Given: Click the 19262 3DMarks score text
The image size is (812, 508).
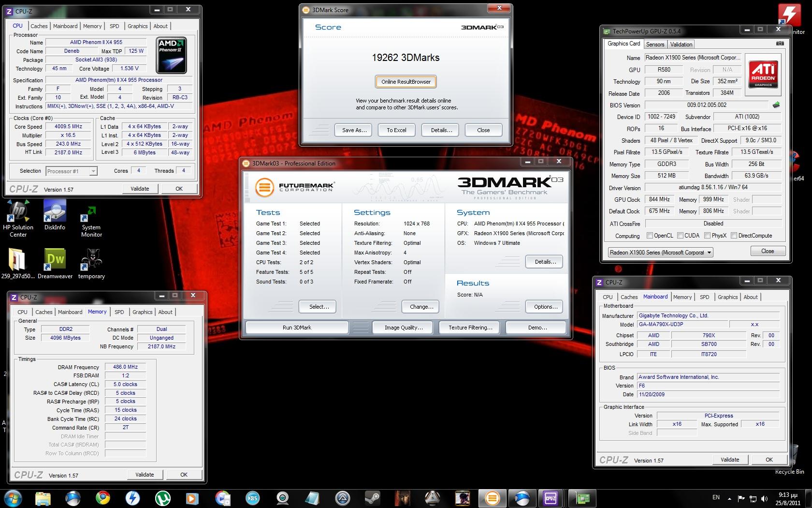Looking at the screenshot, I should pos(406,58).
